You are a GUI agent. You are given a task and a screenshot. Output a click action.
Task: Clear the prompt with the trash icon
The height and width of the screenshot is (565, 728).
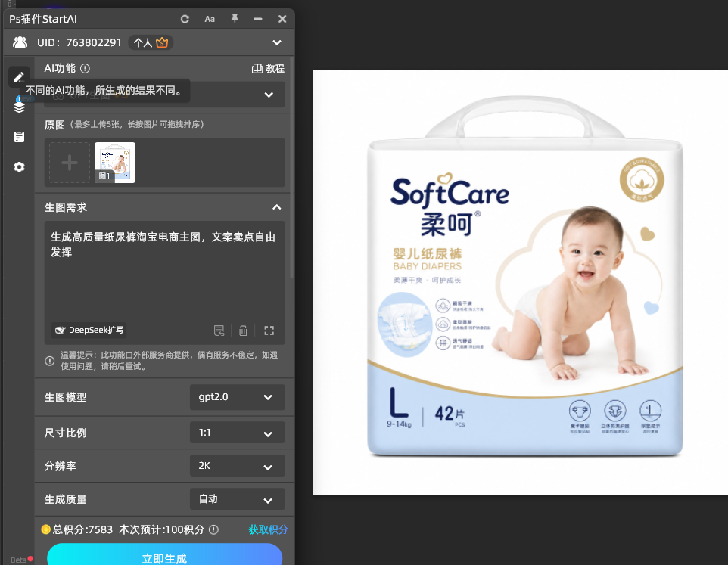[243, 331]
